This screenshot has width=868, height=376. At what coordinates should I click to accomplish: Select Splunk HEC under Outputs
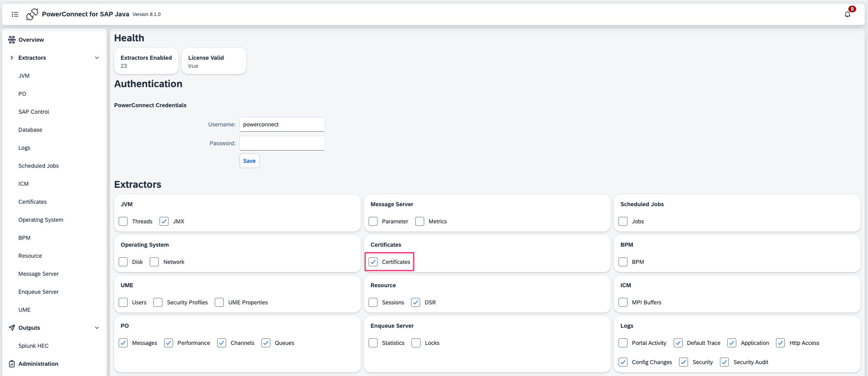coord(34,346)
